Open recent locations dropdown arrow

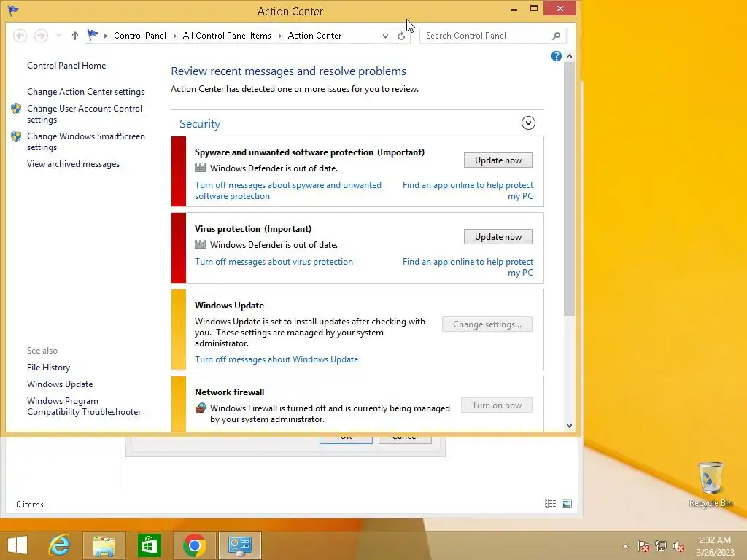[58, 36]
